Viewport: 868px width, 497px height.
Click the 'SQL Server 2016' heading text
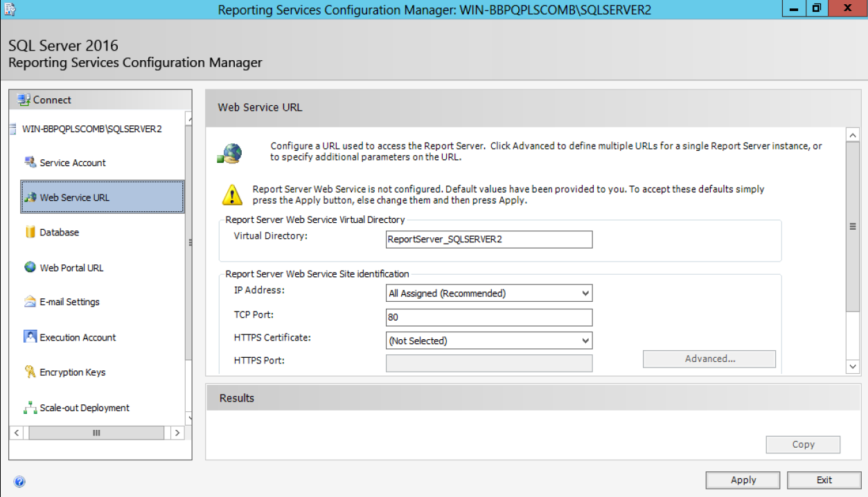tap(63, 46)
